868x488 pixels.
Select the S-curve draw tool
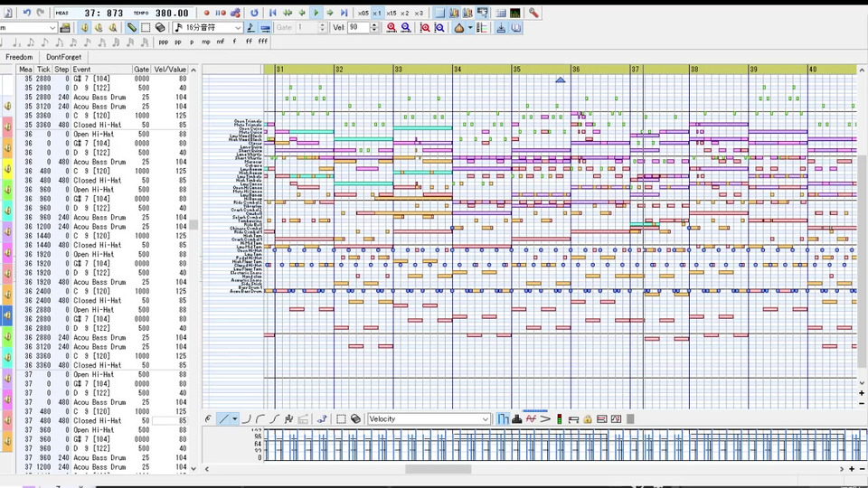click(x=275, y=418)
